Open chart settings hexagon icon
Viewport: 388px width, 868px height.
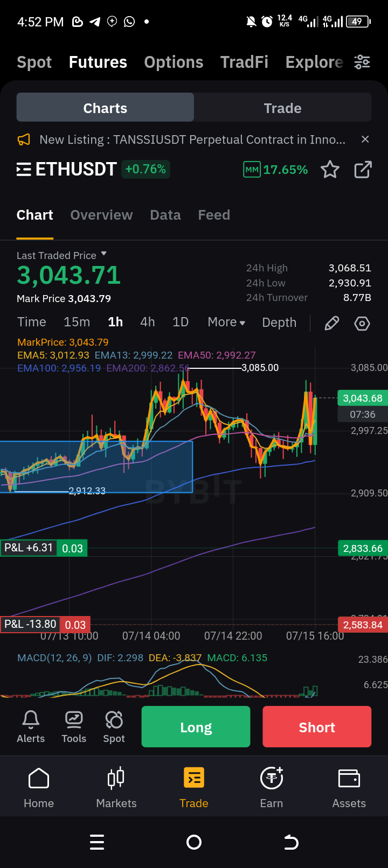[362, 323]
